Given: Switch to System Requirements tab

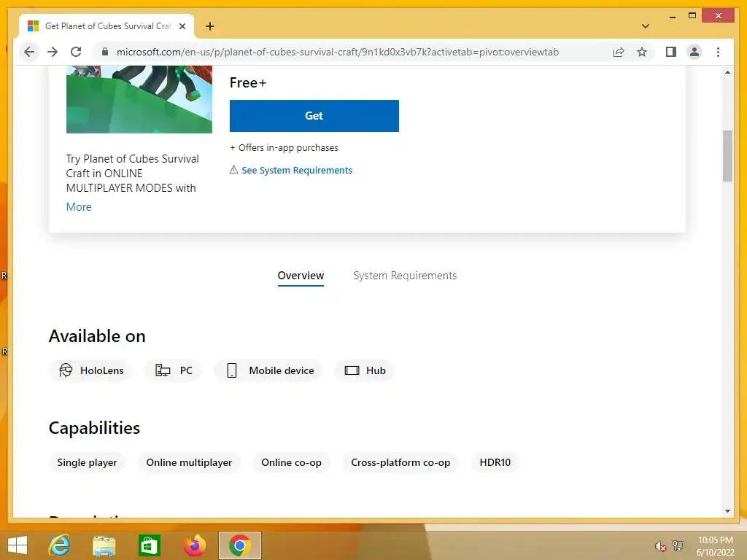Looking at the screenshot, I should pos(405,276).
